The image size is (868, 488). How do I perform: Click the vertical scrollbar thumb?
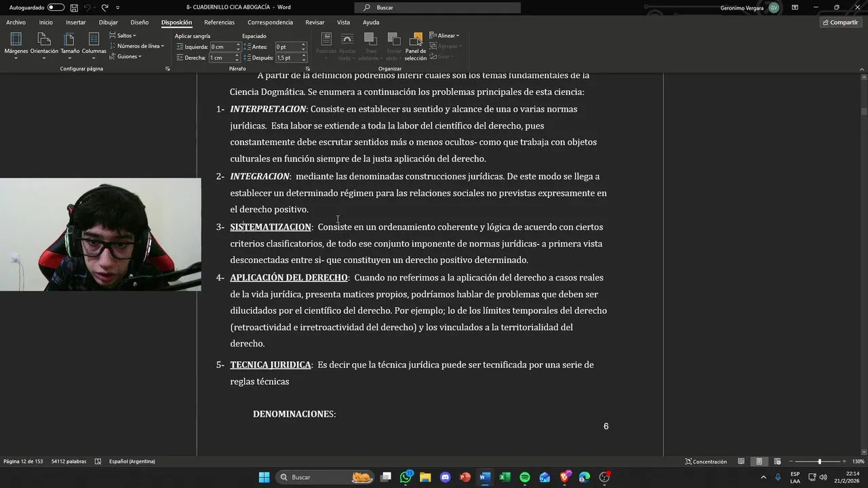(864, 112)
